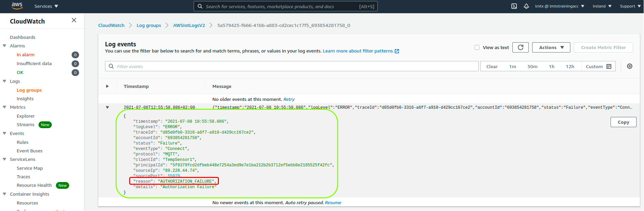Open OK alarms in sidebar
The width and height of the screenshot is (644, 211).
(20, 72)
